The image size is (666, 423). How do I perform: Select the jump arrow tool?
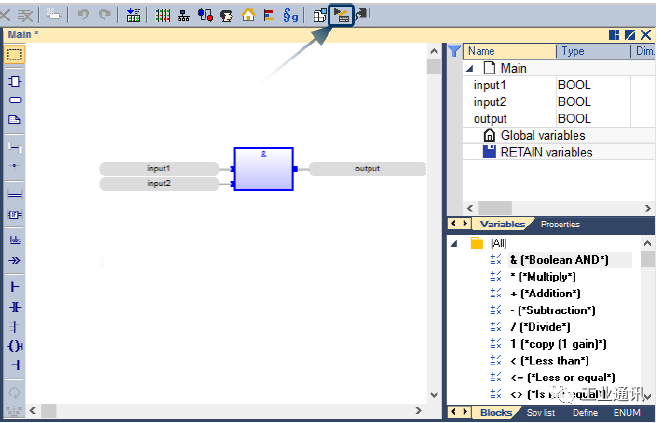coord(14,260)
